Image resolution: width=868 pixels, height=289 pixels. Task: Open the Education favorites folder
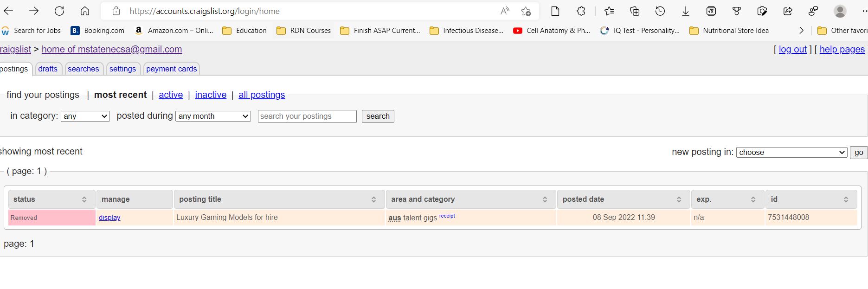pyautogui.click(x=244, y=31)
